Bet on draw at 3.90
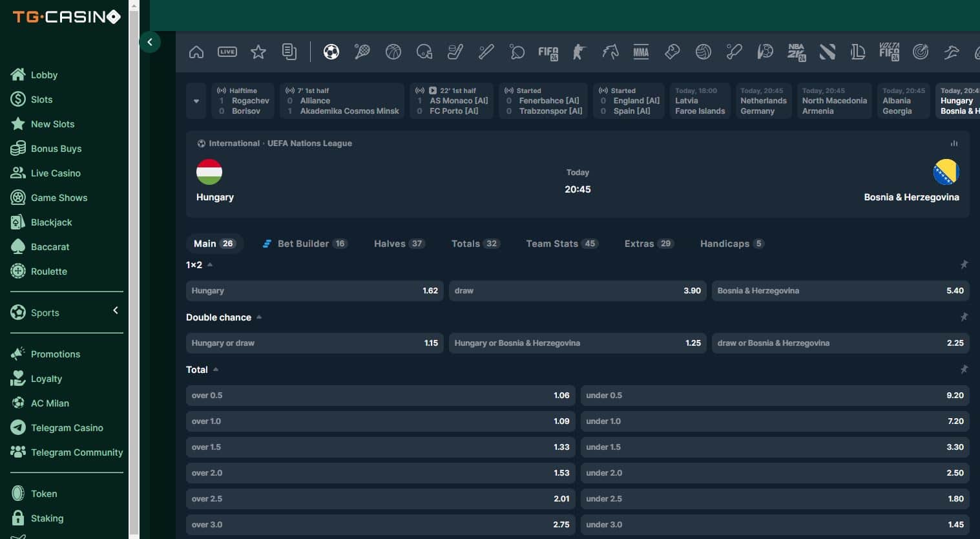This screenshot has width=980, height=539. tap(578, 291)
